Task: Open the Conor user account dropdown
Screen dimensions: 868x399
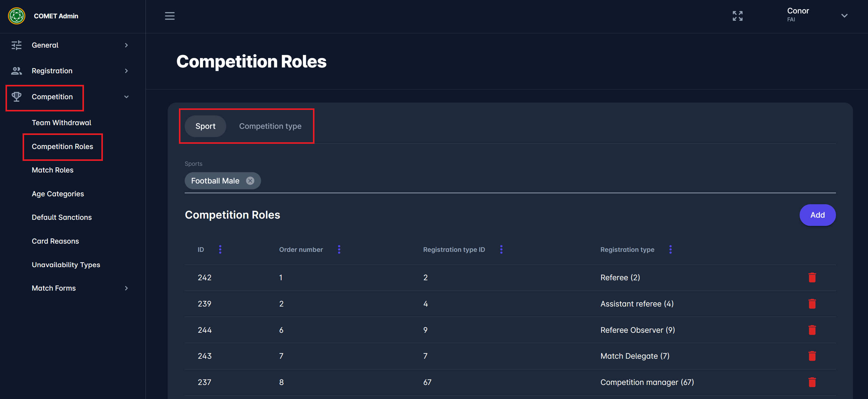Action: [844, 16]
